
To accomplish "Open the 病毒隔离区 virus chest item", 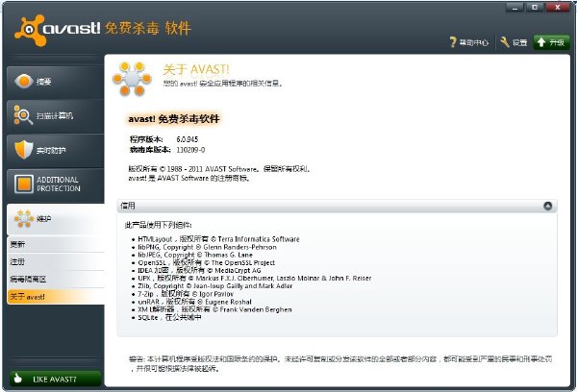I will click(56, 280).
